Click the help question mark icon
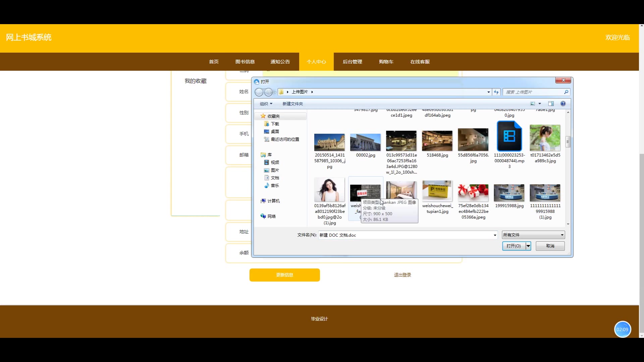The image size is (644, 362). point(563,104)
